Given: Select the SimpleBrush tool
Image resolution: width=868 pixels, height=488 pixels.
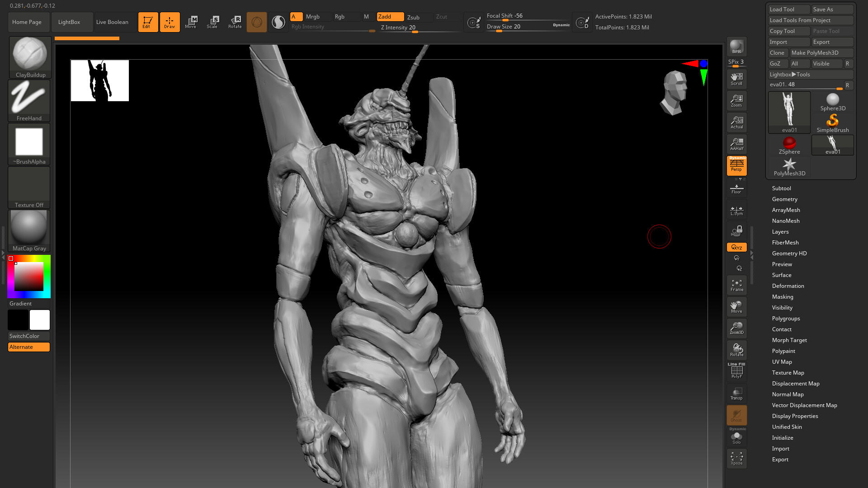Looking at the screenshot, I should click(833, 123).
